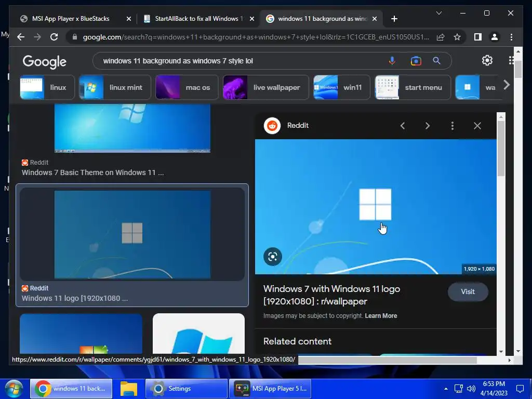Click the horizontal scrollbar right arrow
The image size is (532, 399).
coord(510,360)
